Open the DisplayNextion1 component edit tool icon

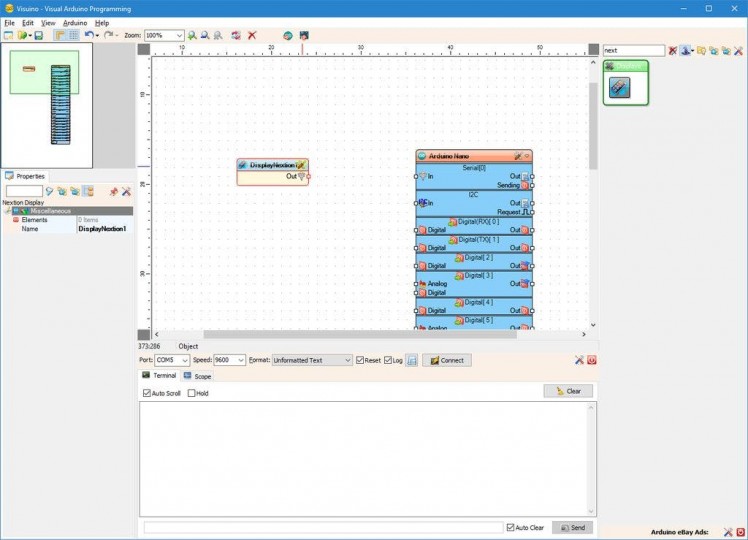pyautogui.click(x=300, y=165)
